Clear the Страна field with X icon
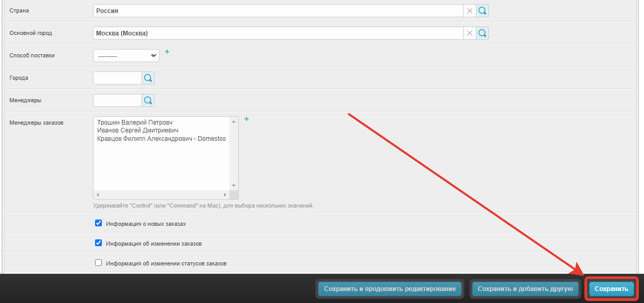 (470, 11)
